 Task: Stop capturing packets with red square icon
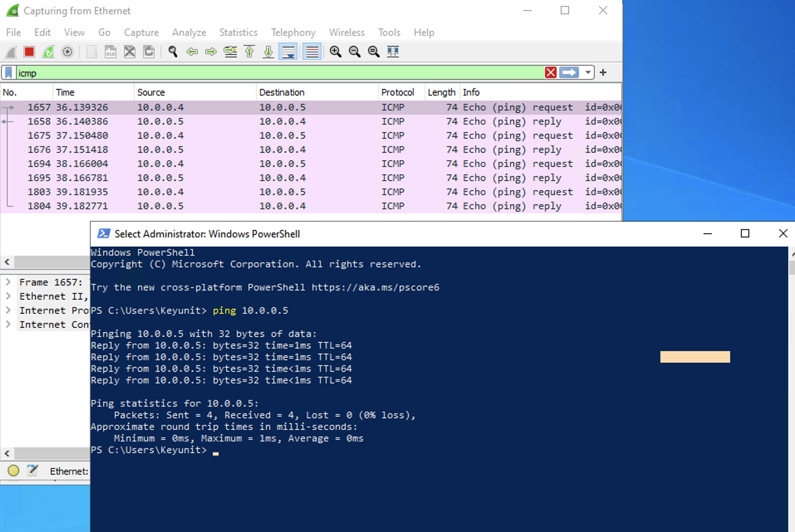coord(29,51)
